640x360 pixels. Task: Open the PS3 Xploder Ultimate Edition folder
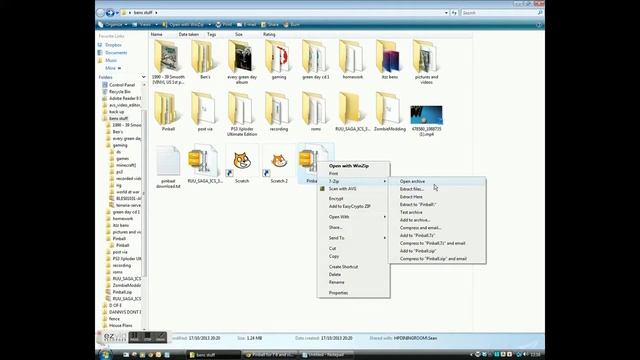coord(242,109)
